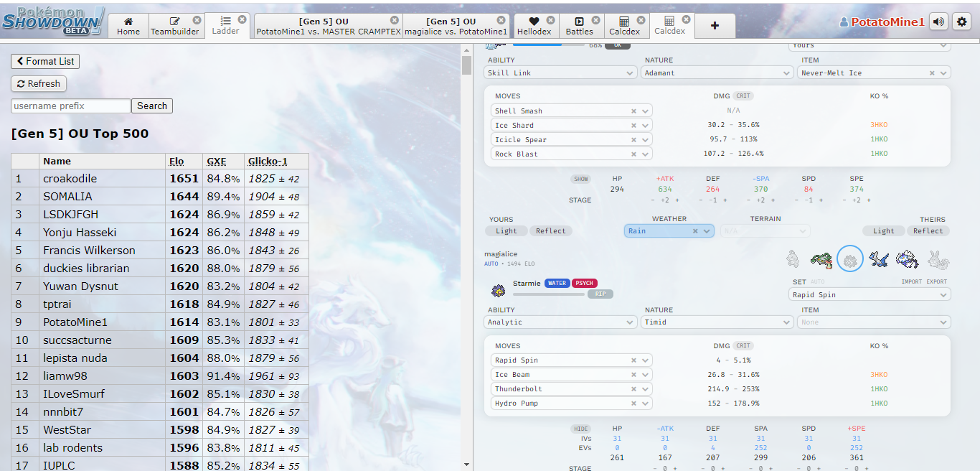The height and width of the screenshot is (471, 980).
Task: Open the Home tab
Action: point(128,26)
